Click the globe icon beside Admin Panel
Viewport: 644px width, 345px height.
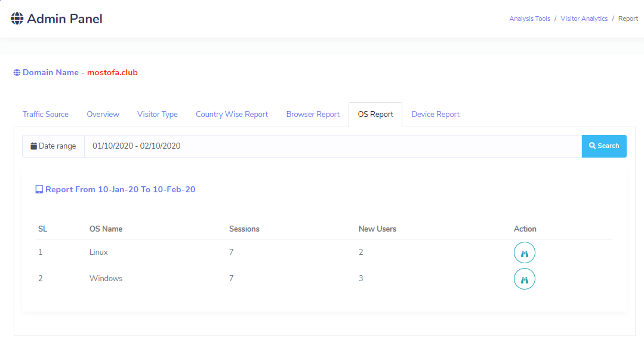(17, 19)
